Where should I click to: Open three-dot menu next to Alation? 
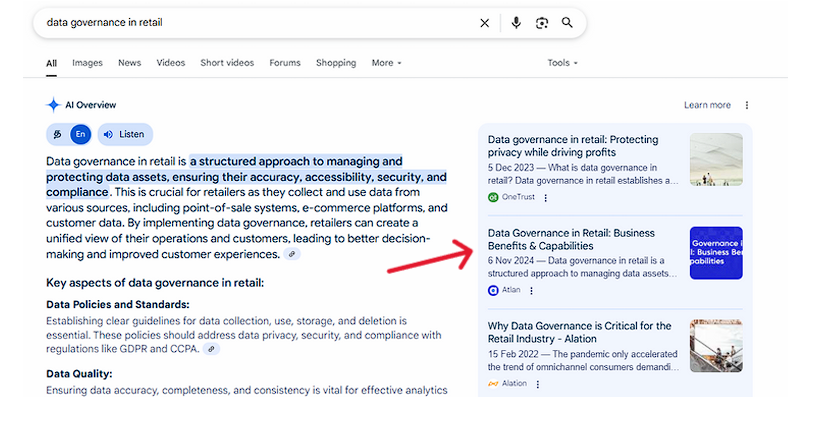[538, 384]
